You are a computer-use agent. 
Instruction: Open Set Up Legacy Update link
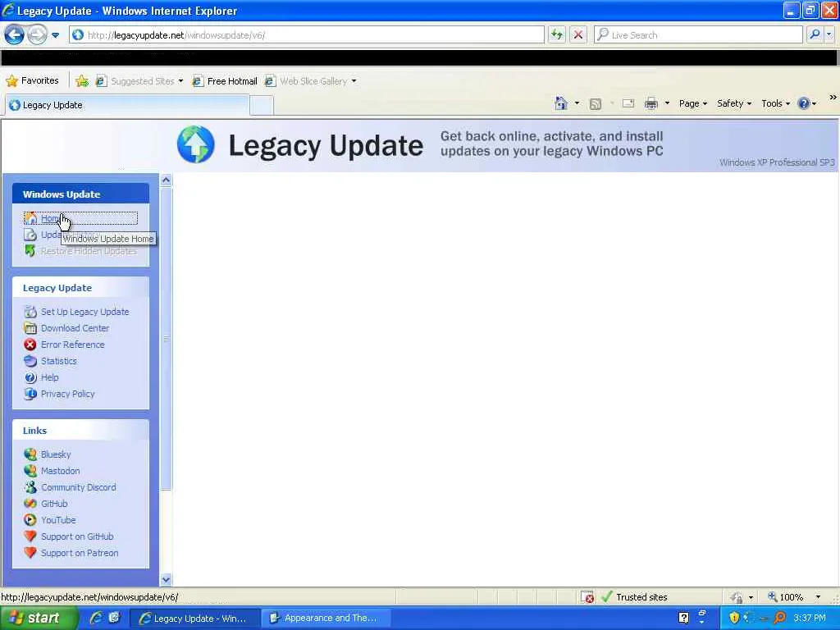pyautogui.click(x=84, y=312)
